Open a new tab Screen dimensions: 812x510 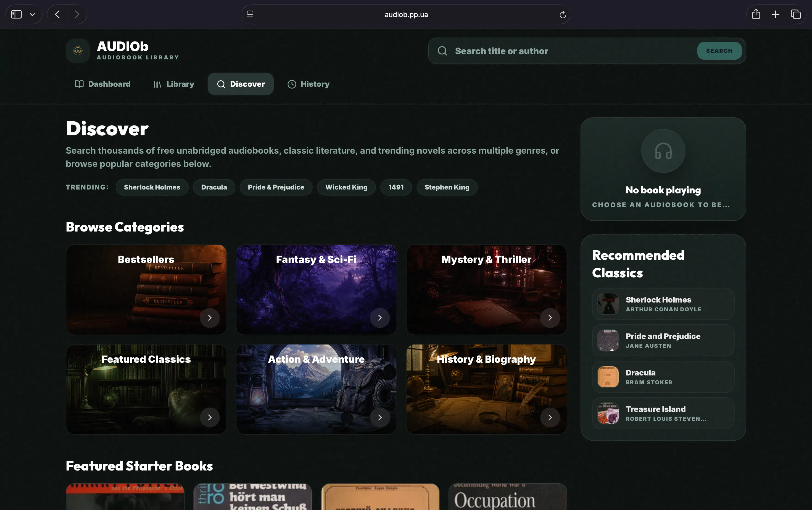(x=776, y=14)
